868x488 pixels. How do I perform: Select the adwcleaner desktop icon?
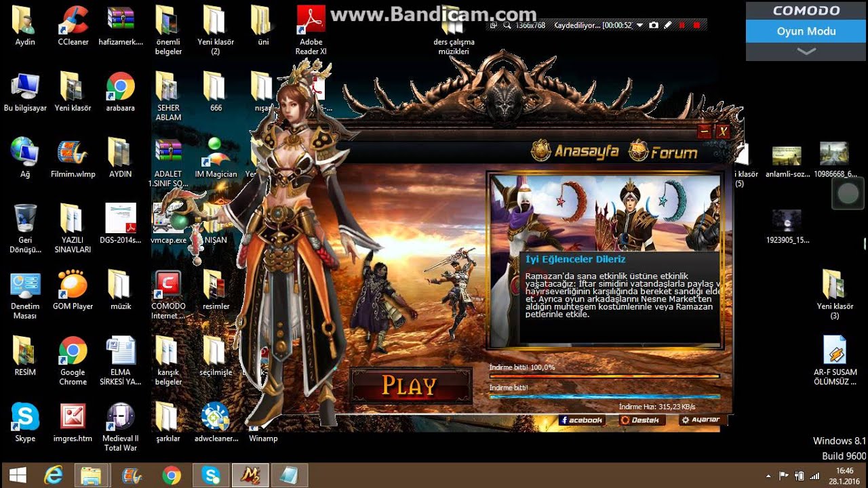[x=216, y=422]
